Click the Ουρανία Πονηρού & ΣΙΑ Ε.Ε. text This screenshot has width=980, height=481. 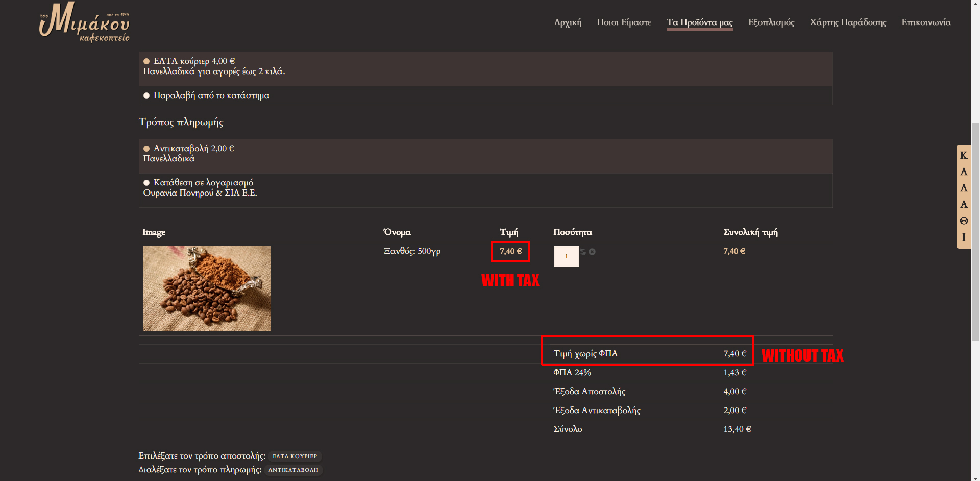tap(200, 193)
